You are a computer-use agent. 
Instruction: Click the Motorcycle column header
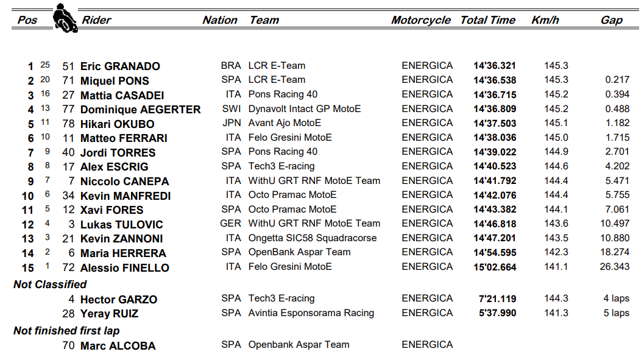coord(420,20)
